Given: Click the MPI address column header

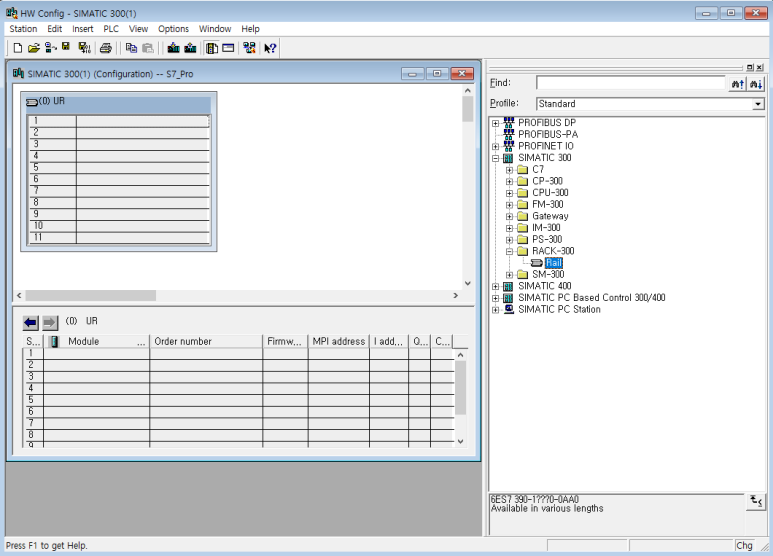Looking at the screenshot, I should coord(339,341).
